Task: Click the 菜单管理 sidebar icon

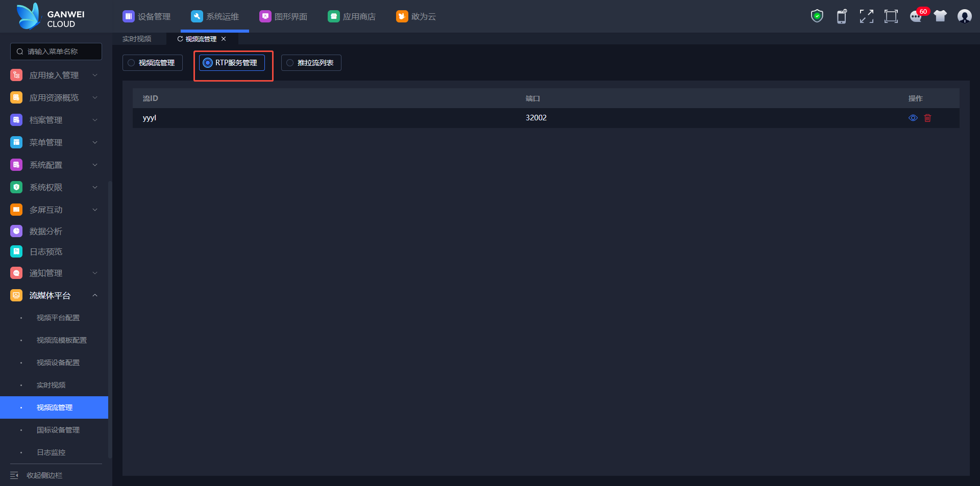Action: coord(16,142)
